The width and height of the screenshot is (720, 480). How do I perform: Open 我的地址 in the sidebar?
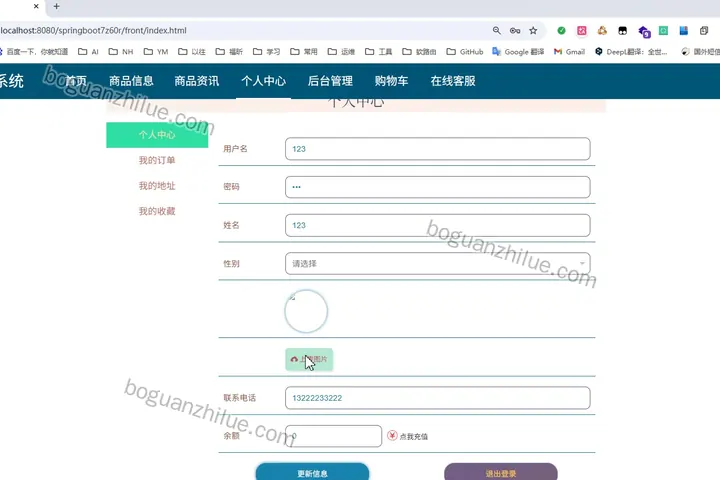[x=157, y=186]
